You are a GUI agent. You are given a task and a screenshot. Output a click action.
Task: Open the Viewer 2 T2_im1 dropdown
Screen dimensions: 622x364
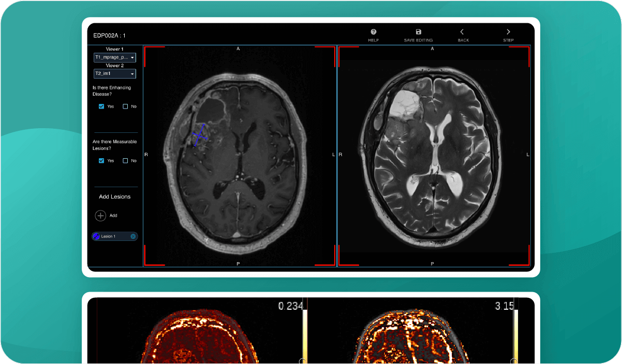pyautogui.click(x=114, y=74)
